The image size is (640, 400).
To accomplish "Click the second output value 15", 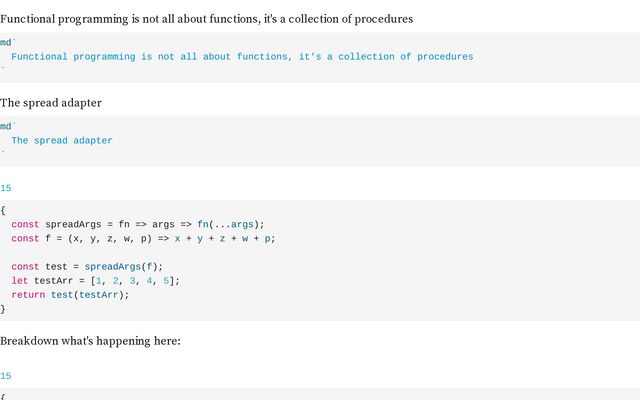I will click(x=6, y=376).
